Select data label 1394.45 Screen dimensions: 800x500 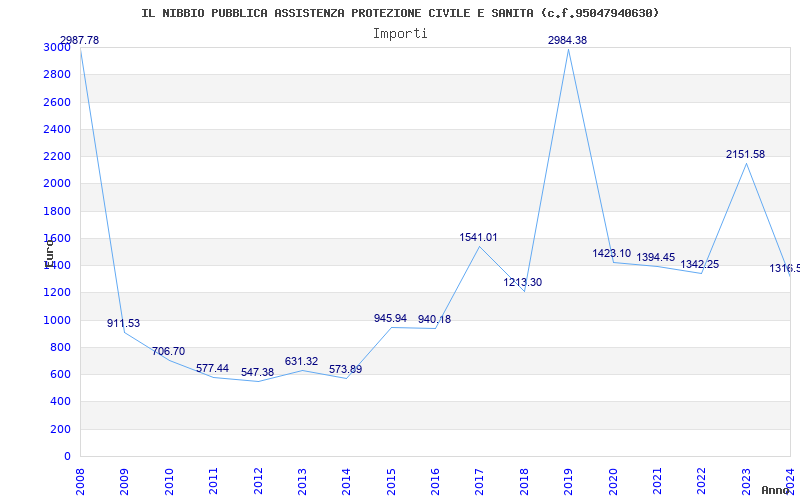(656, 257)
